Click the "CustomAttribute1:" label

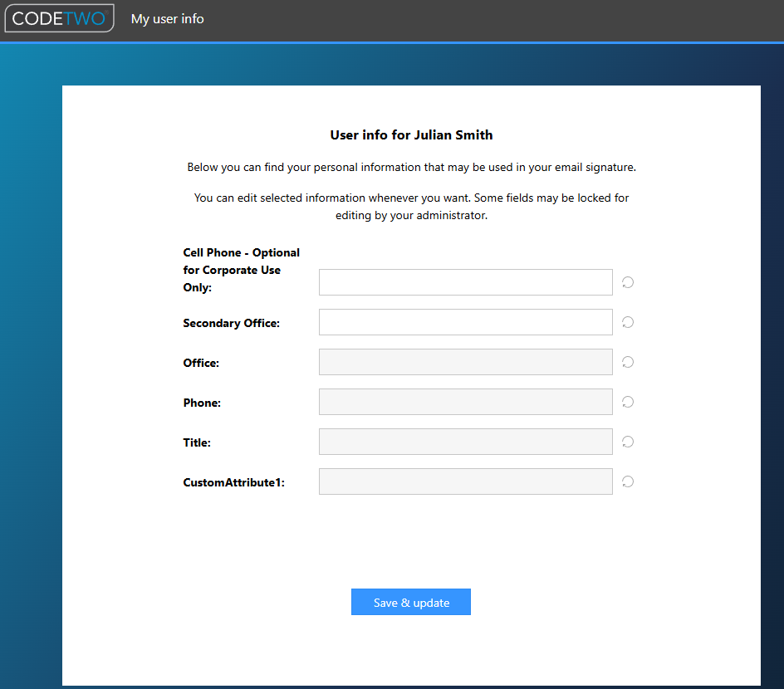coord(234,482)
